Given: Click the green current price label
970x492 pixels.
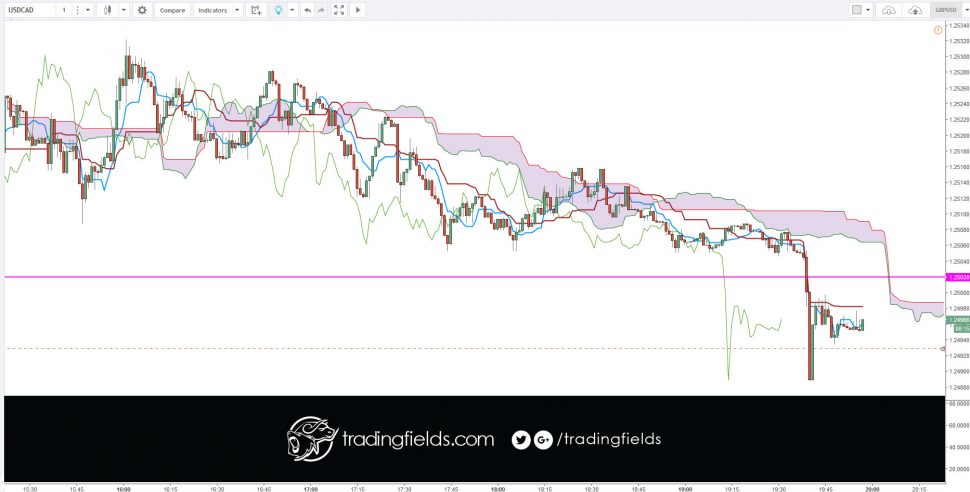Looking at the screenshot, I should [x=958, y=319].
